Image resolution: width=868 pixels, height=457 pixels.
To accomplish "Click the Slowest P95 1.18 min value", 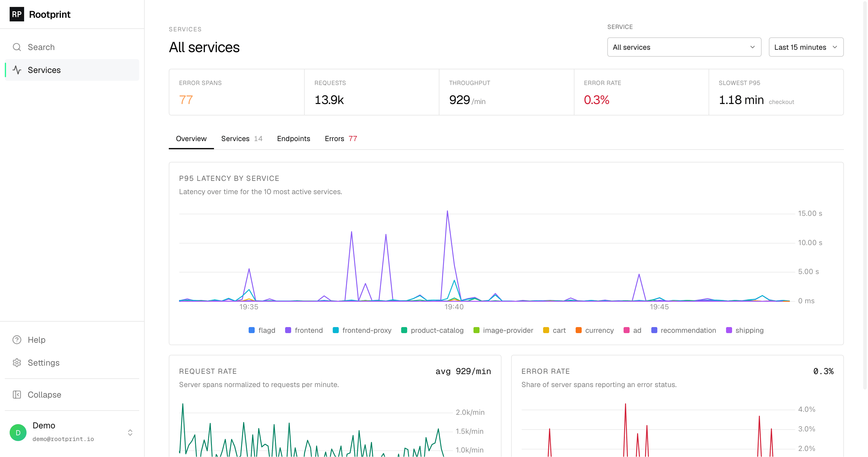I will (741, 100).
